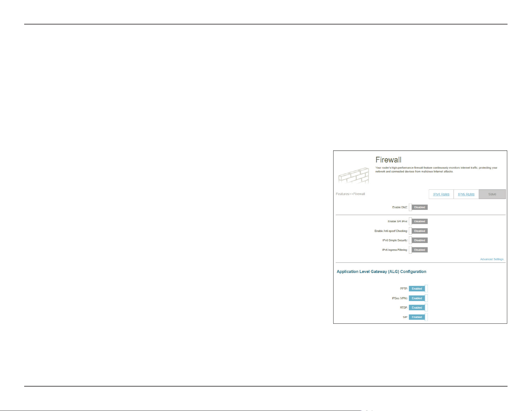The image size is (532, 411).
Task: Click the IPv6 Ingress Filtering label
Action: pyautogui.click(x=395, y=250)
